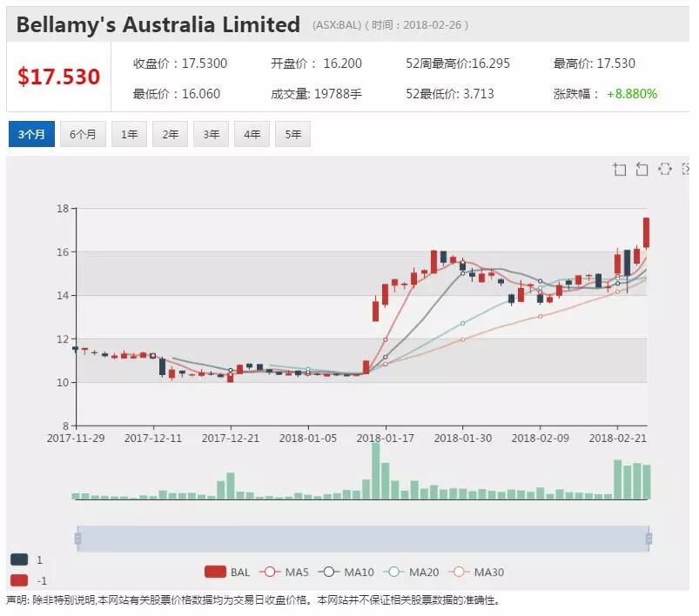Click the 最高价: 17.530 text
Viewport: 699px width, 616px height.
[x=595, y=64]
